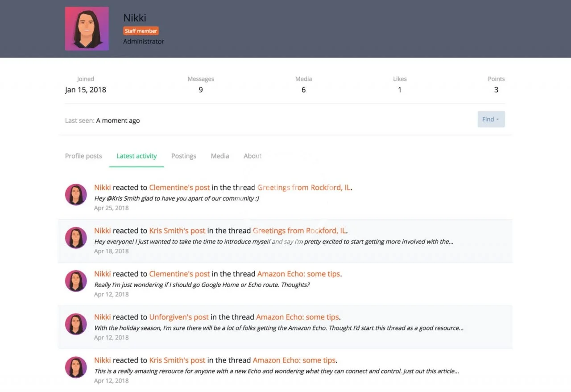The image size is (571, 392).
Task: Open Clementine's post in Rockford thread entry
Action: (x=179, y=188)
